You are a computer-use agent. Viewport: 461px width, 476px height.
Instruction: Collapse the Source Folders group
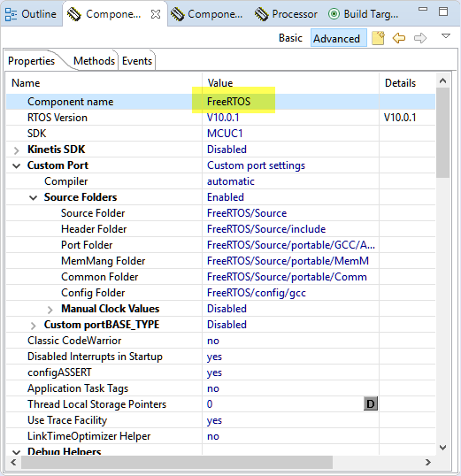[33, 197]
